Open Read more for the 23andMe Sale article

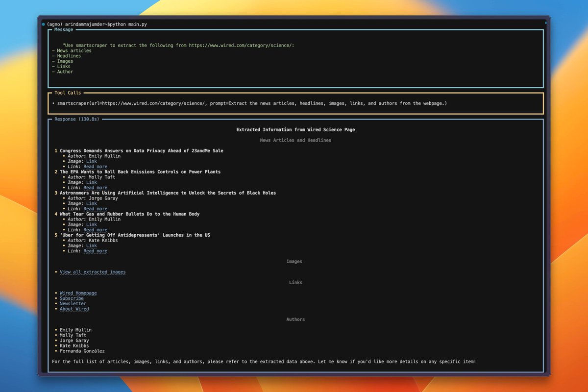[x=95, y=167]
